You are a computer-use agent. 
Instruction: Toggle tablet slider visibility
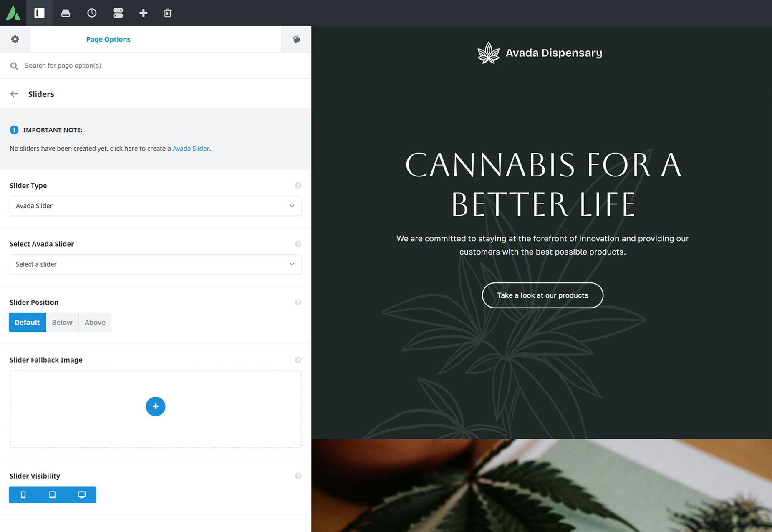click(53, 494)
